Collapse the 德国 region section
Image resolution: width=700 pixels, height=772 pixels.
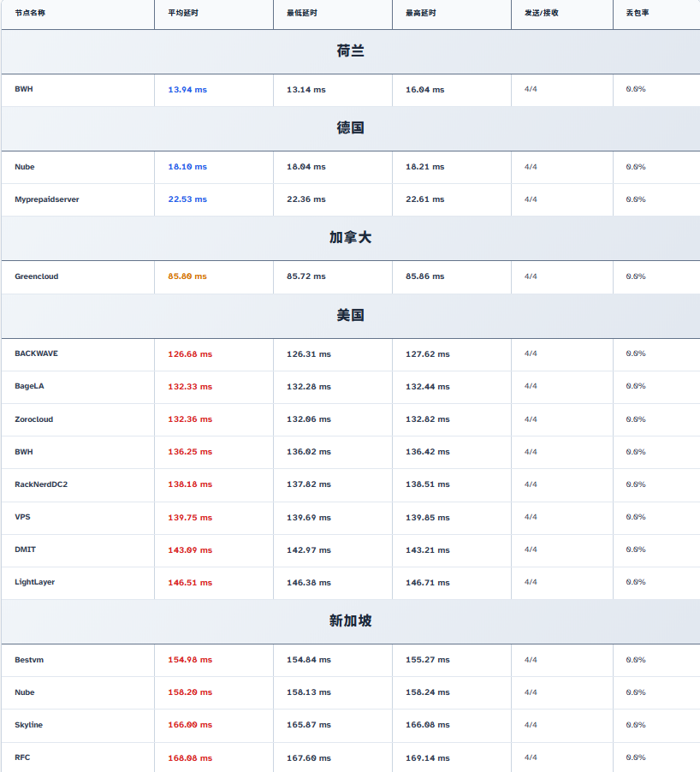pos(350,128)
